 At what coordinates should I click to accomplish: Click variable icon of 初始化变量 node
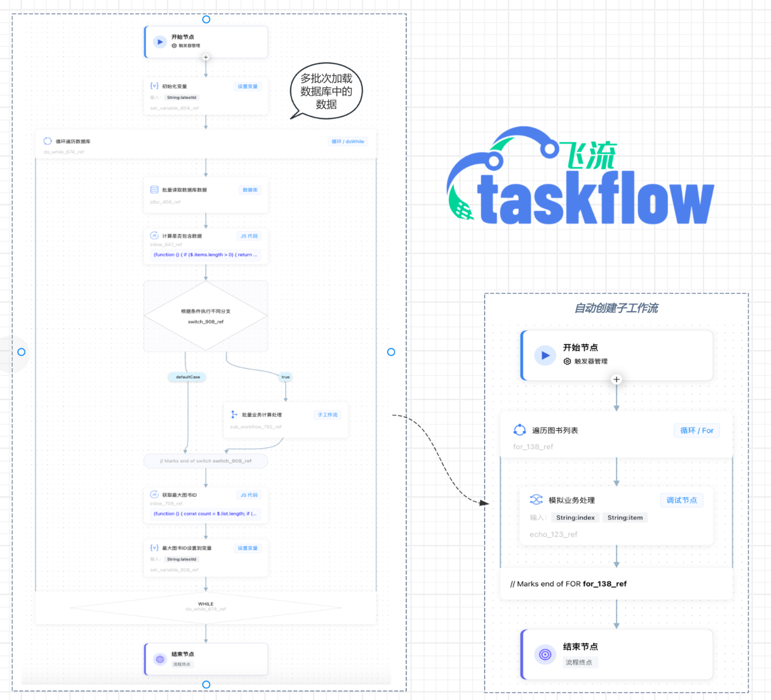coord(154,86)
